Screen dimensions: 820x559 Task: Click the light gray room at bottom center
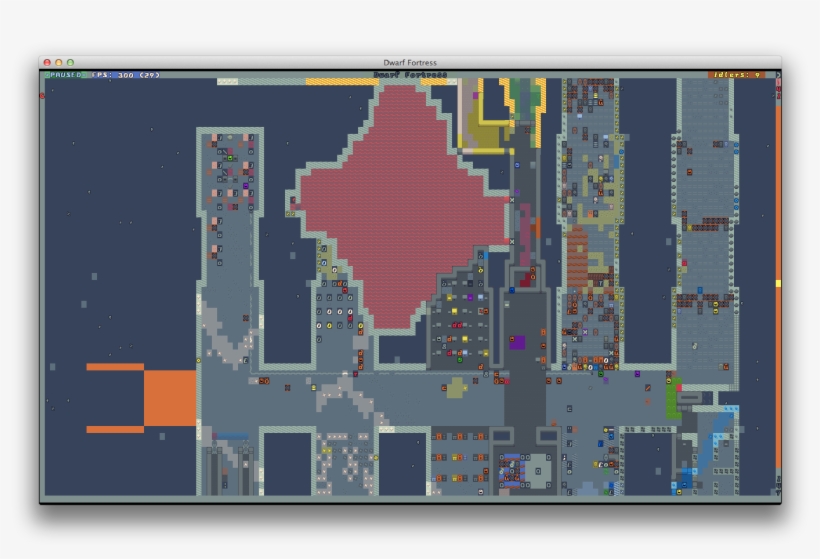pos(539,470)
